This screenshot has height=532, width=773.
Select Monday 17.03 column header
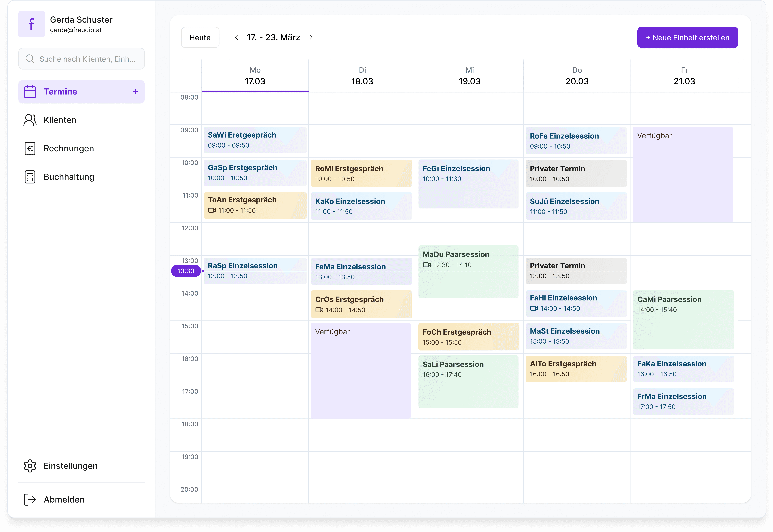click(255, 76)
